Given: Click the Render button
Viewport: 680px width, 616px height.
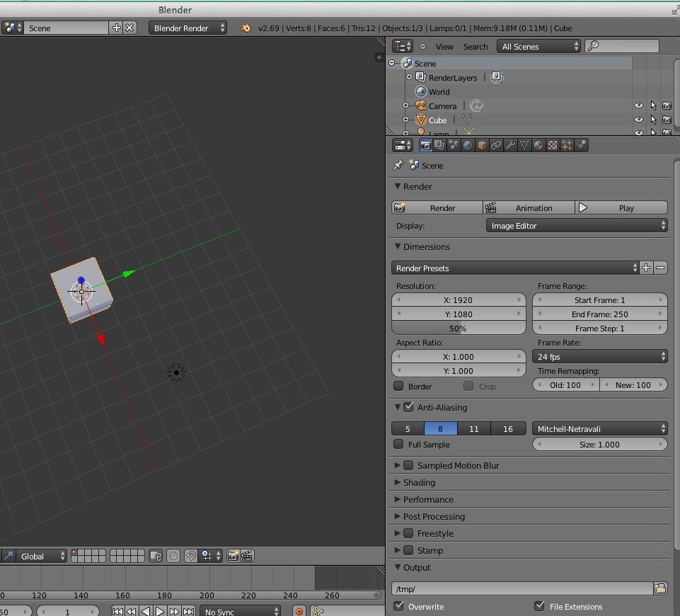Looking at the screenshot, I should point(437,207).
